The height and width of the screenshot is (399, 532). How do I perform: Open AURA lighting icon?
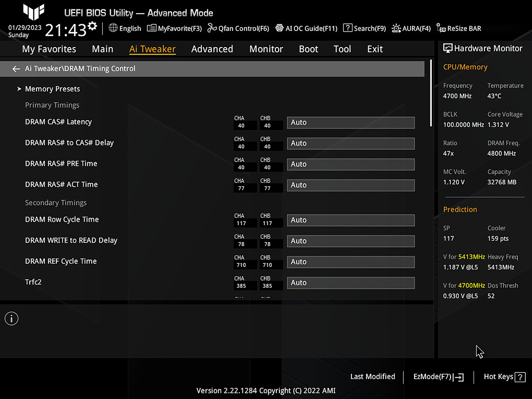click(396, 28)
